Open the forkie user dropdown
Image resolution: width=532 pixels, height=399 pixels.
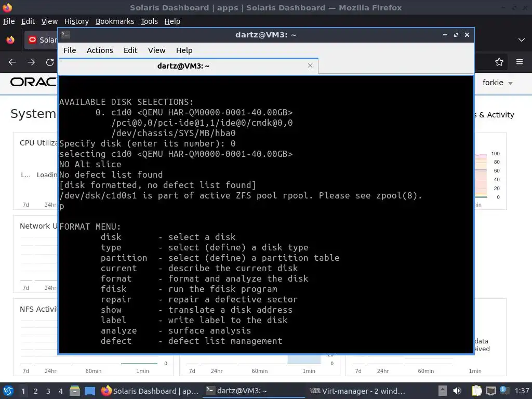[497, 83]
